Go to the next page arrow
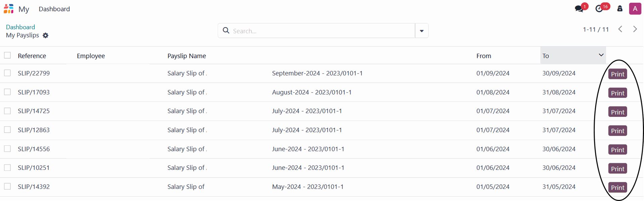The width and height of the screenshot is (644, 201). point(635,29)
